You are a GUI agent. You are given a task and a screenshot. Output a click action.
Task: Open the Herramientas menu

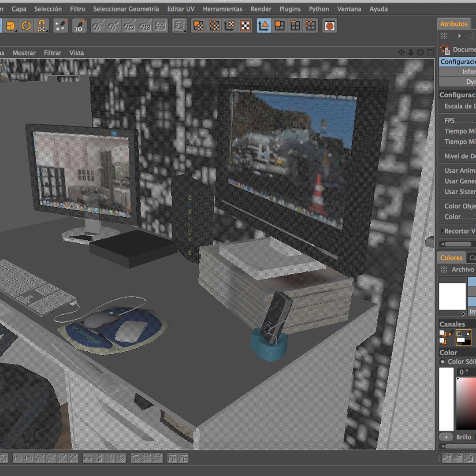pyautogui.click(x=223, y=9)
